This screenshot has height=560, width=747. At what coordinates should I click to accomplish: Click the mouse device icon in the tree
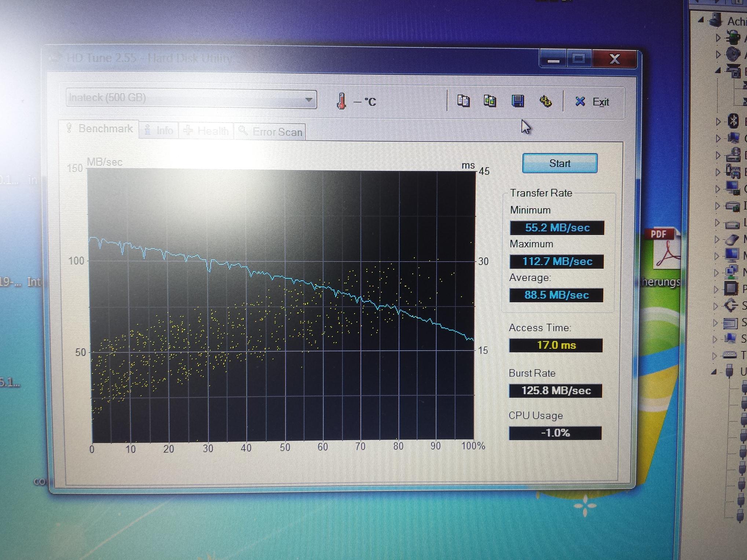coord(732,239)
